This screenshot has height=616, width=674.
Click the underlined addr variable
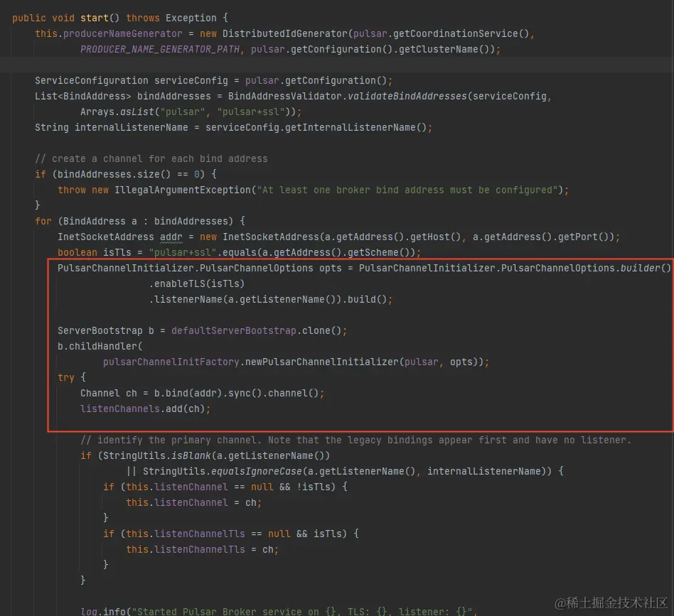coord(171,237)
